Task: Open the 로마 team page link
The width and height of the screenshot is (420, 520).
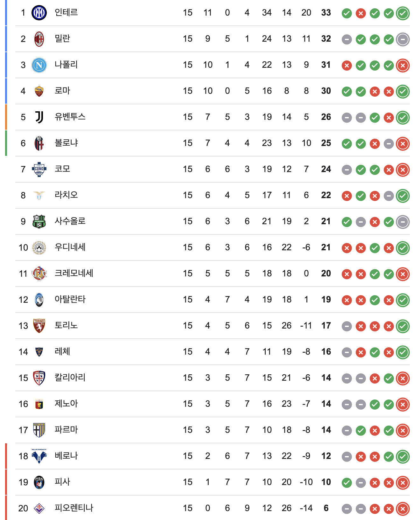Action: [62, 91]
